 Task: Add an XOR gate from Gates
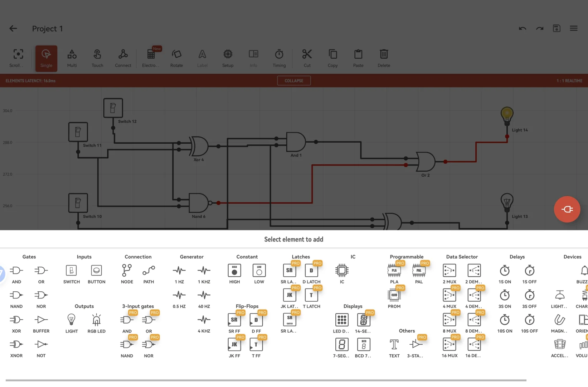pyautogui.click(x=16, y=324)
